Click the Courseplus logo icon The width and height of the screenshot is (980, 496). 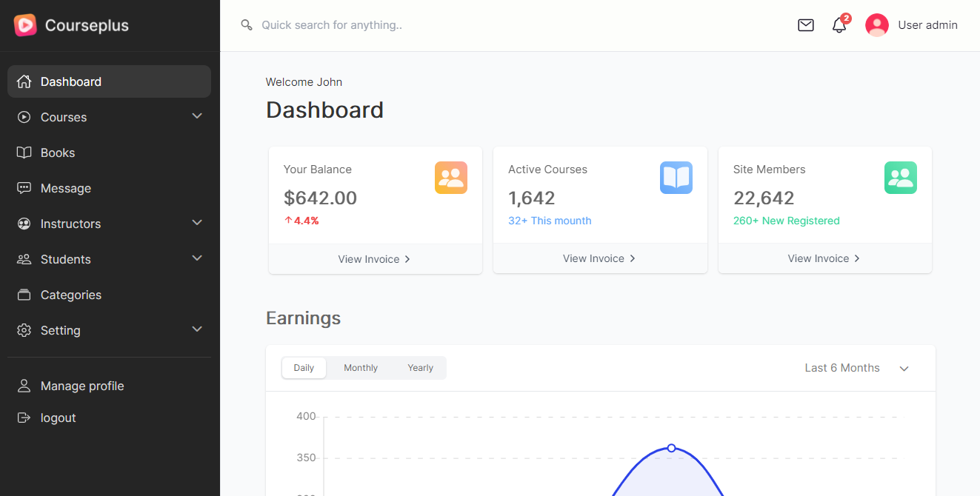point(25,25)
